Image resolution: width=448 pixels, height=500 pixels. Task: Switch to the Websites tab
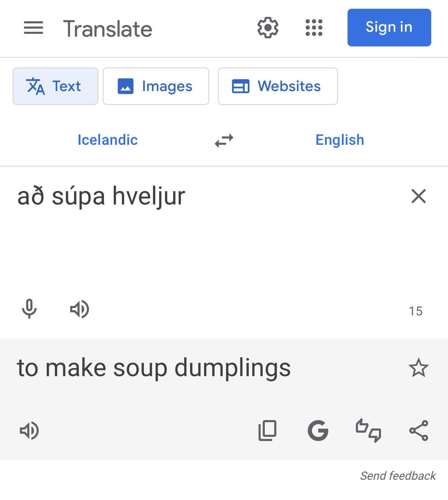pos(278,86)
